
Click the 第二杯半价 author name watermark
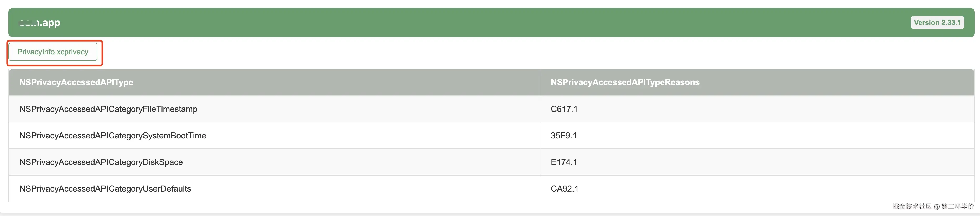[957, 207]
